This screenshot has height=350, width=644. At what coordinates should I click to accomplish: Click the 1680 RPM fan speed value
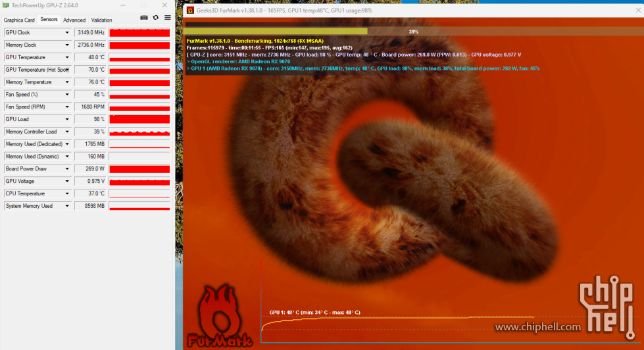[90, 107]
